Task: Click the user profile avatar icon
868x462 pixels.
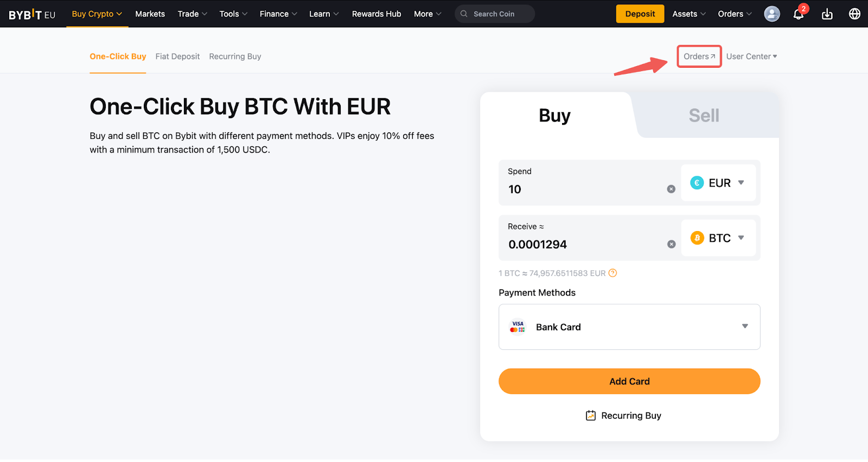Action: pos(771,14)
